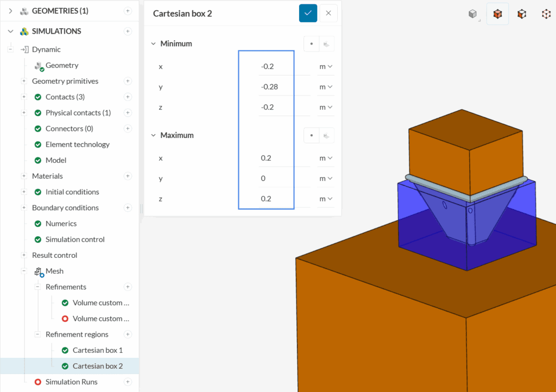Confirm Cartesian box 2 with the blue check button
The width and height of the screenshot is (556, 392).
point(308,12)
